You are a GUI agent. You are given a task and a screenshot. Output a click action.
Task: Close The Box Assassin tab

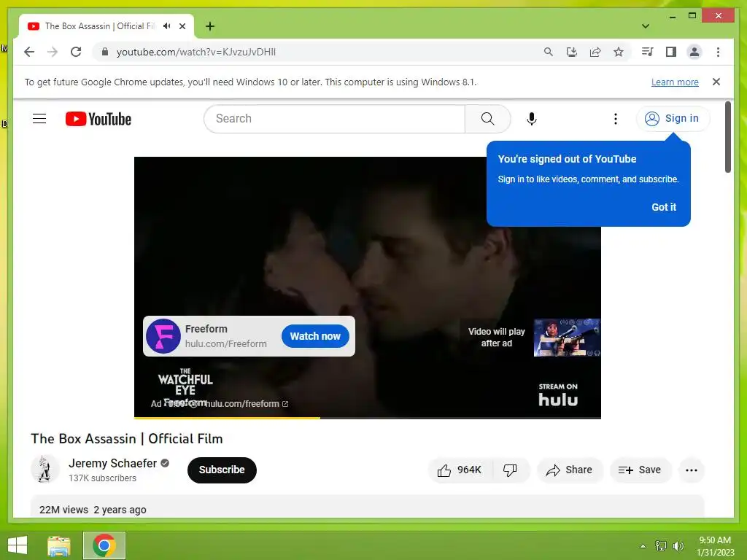(182, 26)
